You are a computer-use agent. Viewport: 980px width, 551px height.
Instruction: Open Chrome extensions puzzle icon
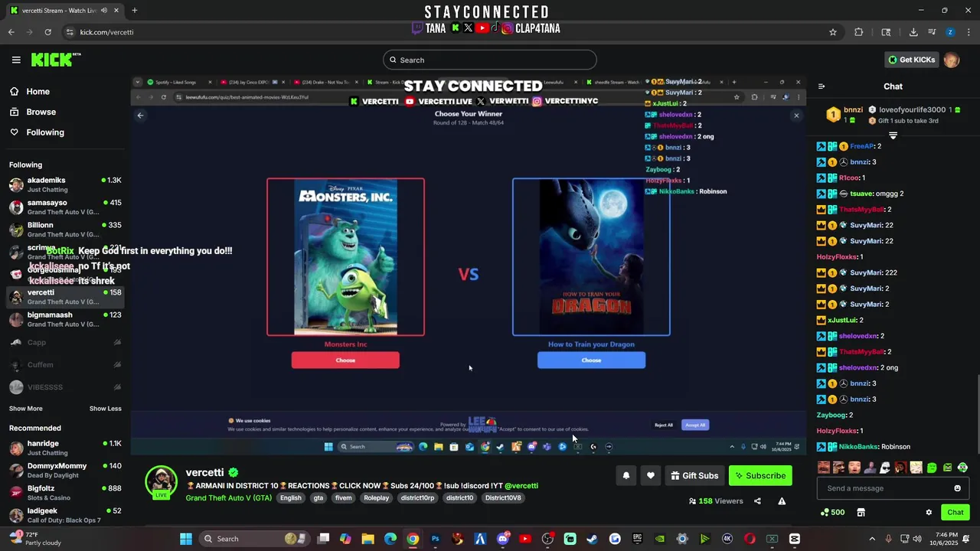tap(858, 32)
